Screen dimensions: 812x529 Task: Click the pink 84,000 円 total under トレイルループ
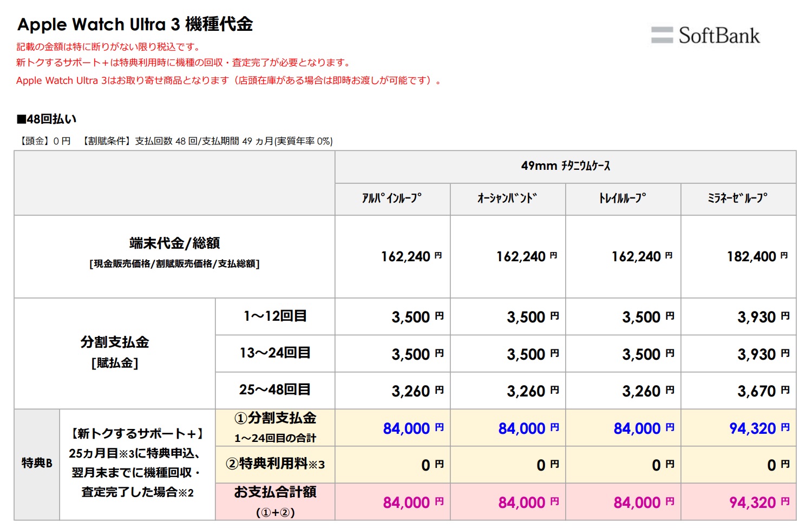644,503
